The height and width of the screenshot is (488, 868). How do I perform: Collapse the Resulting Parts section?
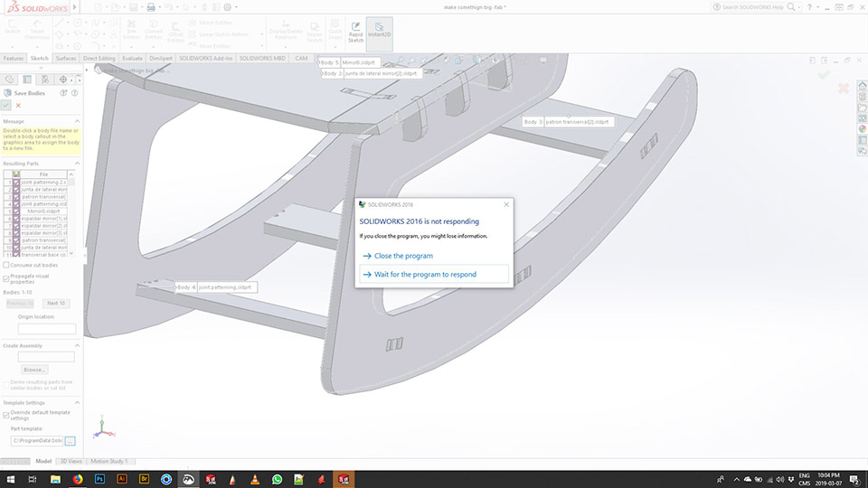click(x=77, y=164)
